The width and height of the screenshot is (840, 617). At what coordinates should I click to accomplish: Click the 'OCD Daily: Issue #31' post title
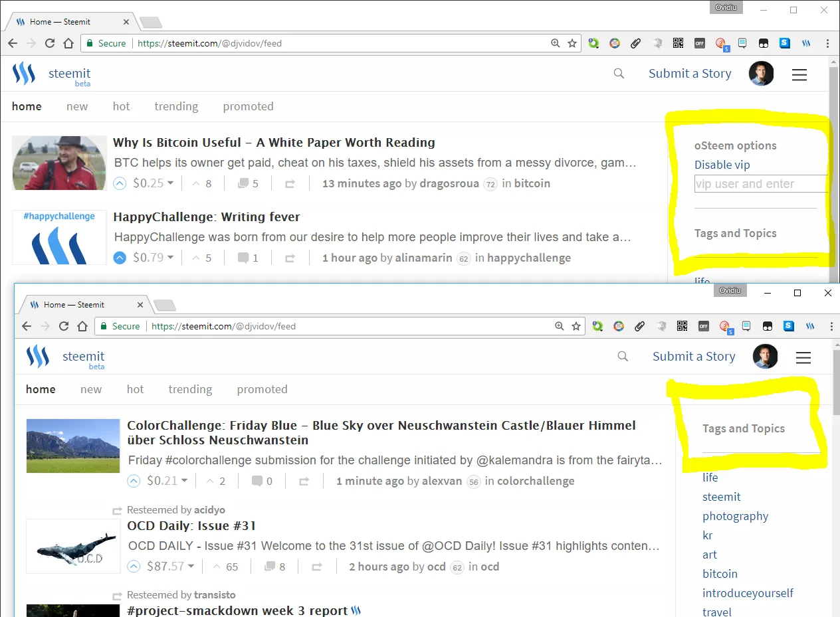click(x=191, y=526)
